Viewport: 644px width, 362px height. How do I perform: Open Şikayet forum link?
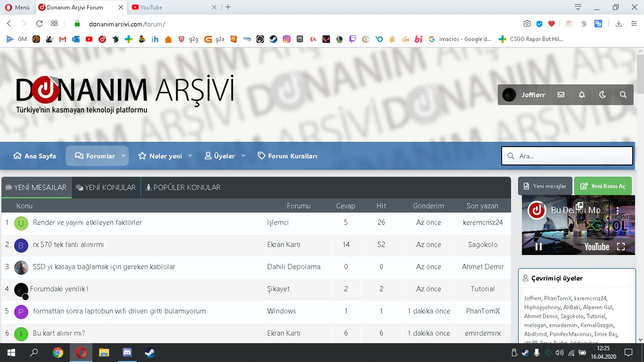pos(279,289)
